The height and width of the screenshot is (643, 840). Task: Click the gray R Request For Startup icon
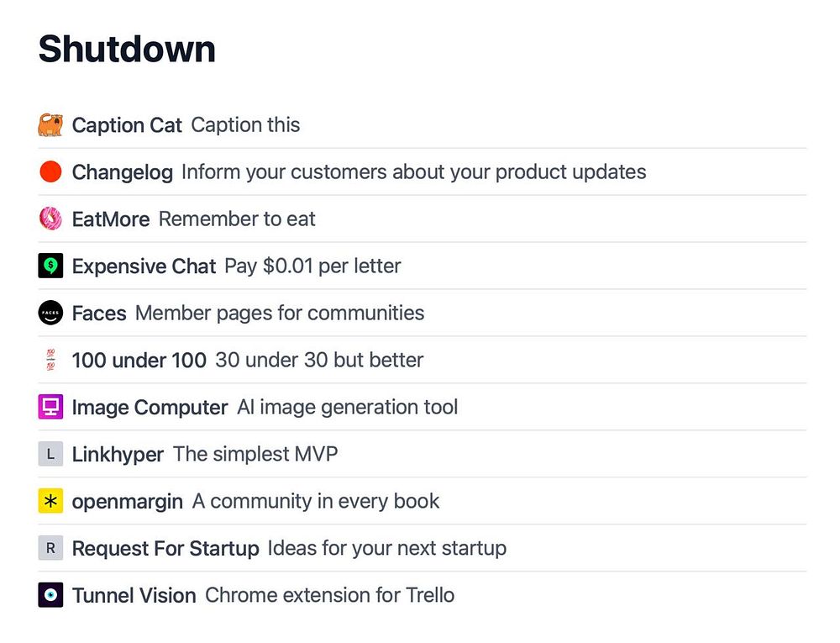click(x=50, y=549)
